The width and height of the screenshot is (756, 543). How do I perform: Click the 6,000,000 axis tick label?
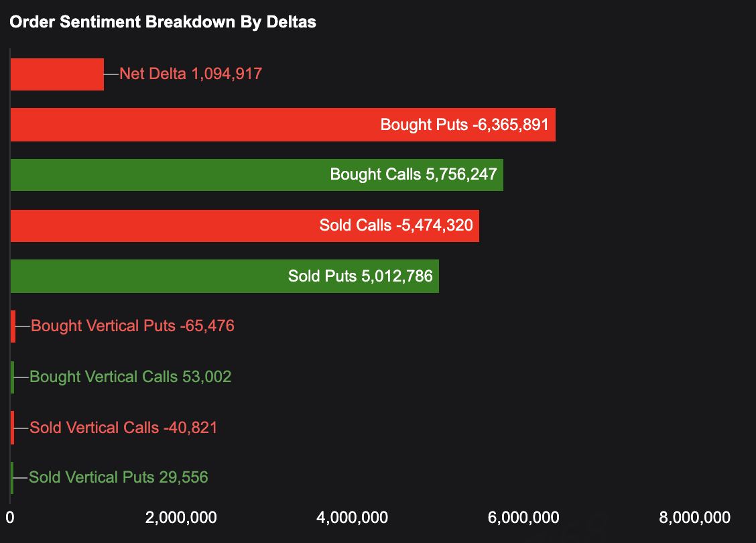coord(523,518)
